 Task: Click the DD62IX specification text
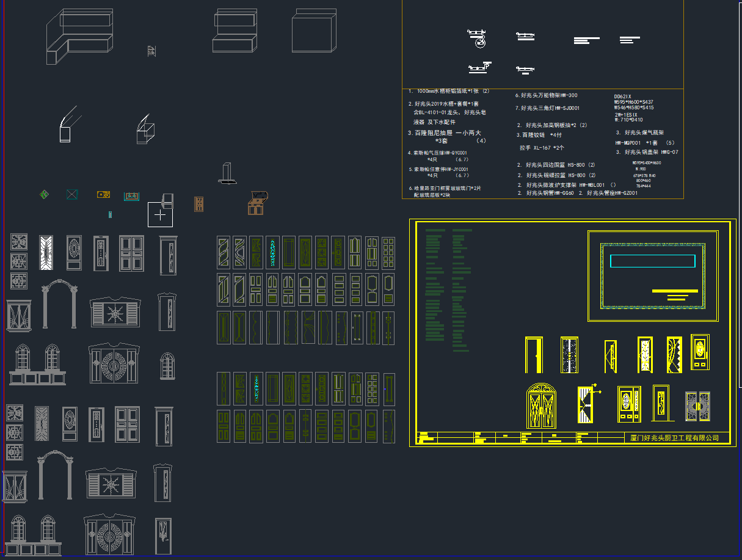(x=622, y=96)
